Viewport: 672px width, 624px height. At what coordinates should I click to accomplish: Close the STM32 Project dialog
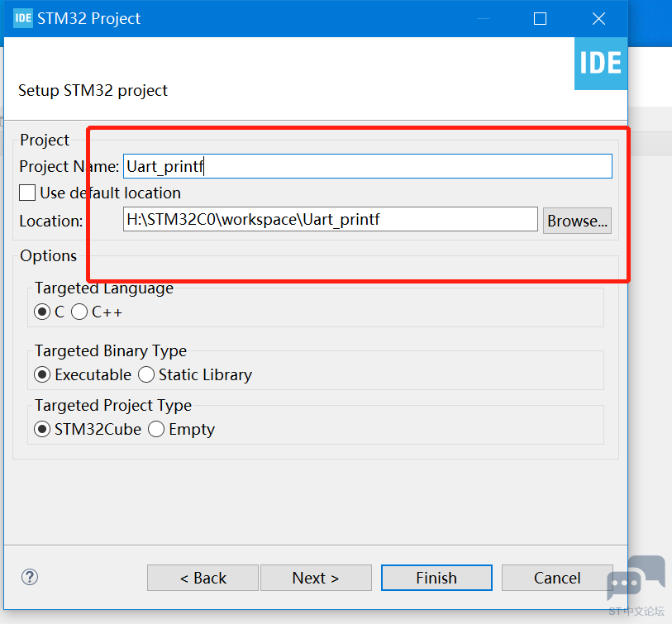(x=598, y=19)
